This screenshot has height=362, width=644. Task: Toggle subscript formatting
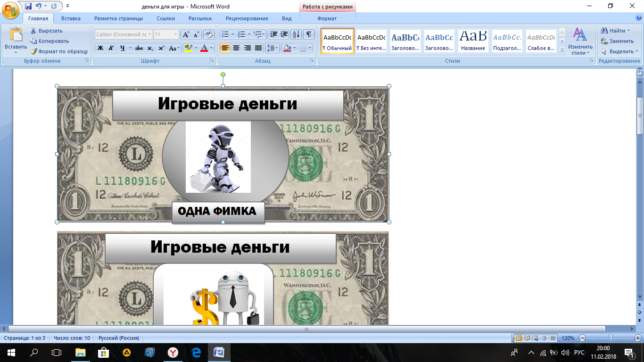point(150,48)
